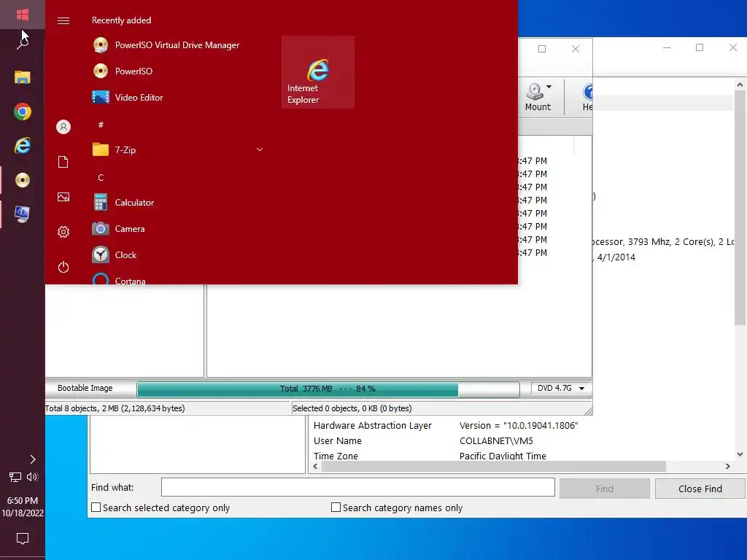The height and width of the screenshot is (560, 747).
Task: Click the Selected 0 objects status text
Action: pos(352,408)
